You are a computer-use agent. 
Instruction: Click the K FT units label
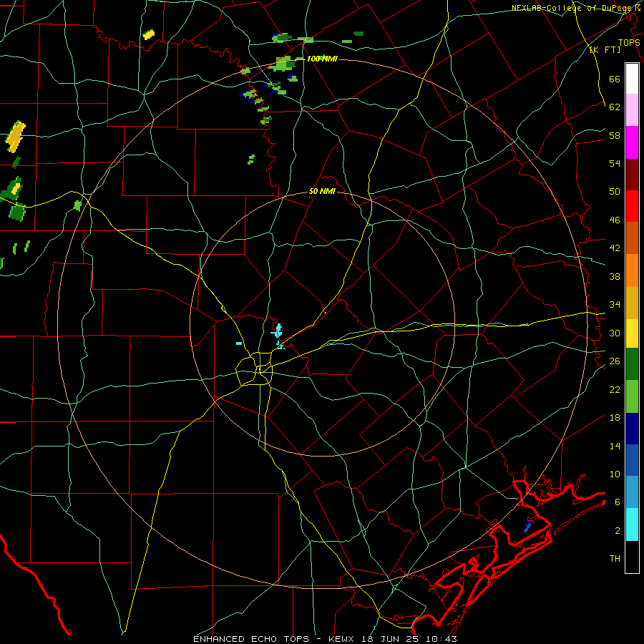pos(605,50)
